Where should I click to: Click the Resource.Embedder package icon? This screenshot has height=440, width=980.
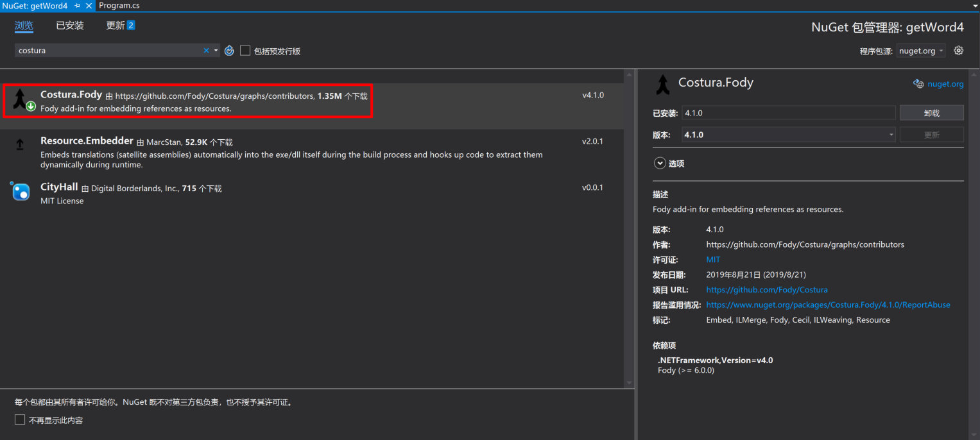pos(20,146)
